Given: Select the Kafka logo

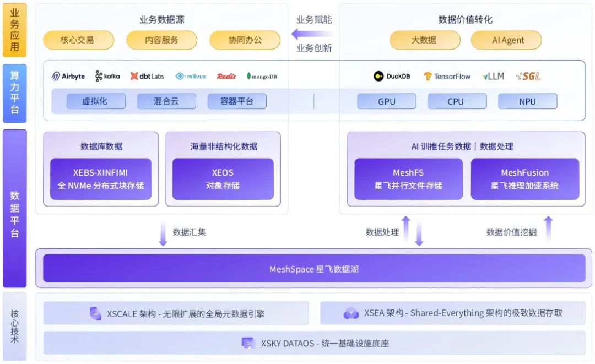Looking at the screenshot, I should coord(107,76).
